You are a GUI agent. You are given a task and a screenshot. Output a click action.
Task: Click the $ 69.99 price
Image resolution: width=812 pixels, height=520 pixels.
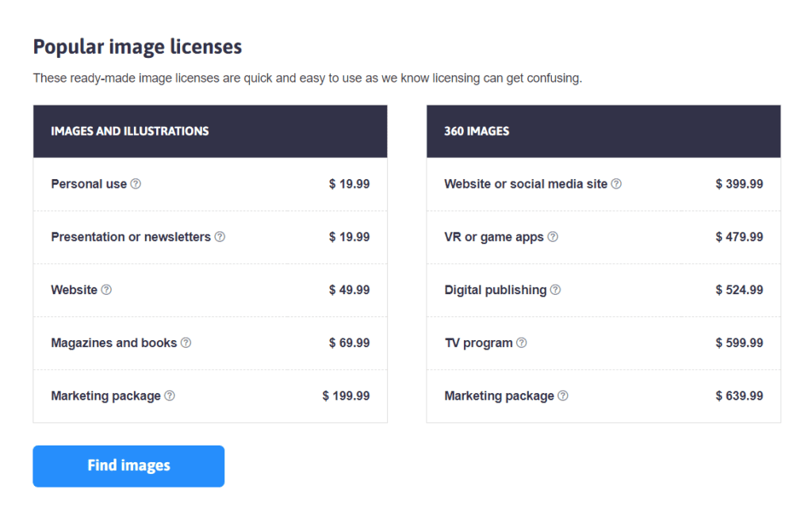click(x=350, y=342)
